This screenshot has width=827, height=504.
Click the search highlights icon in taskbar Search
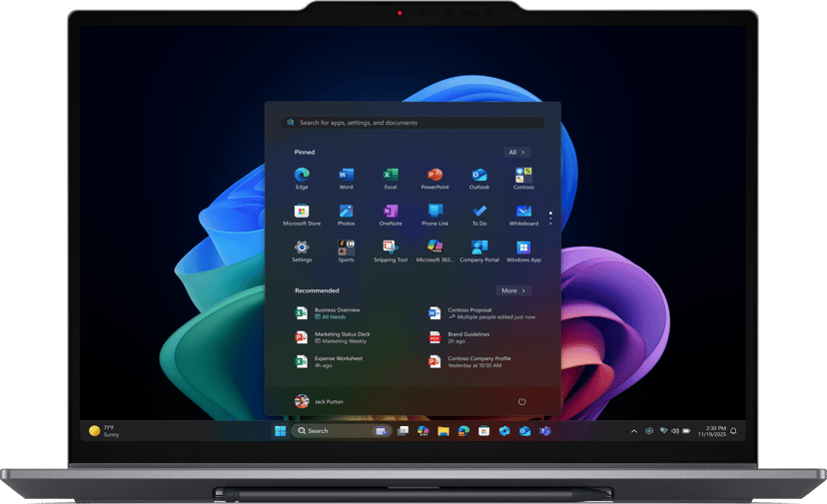point(381,431)
